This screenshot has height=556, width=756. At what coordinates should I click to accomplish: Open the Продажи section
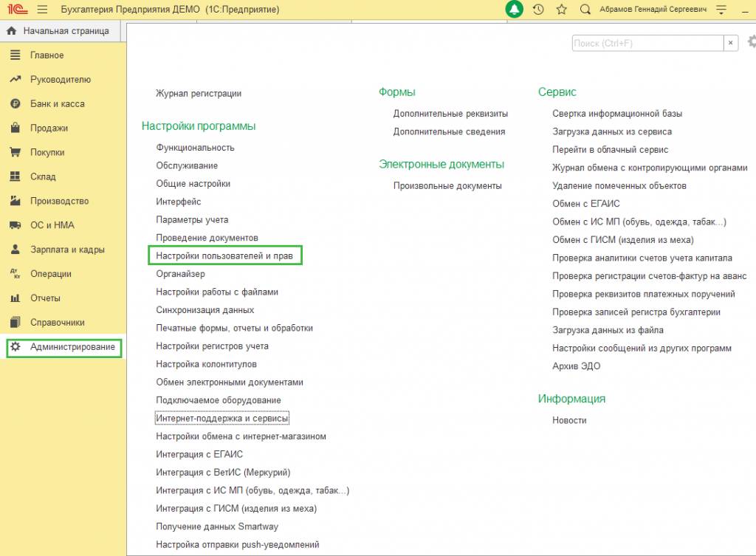click(x=49, y=128)
